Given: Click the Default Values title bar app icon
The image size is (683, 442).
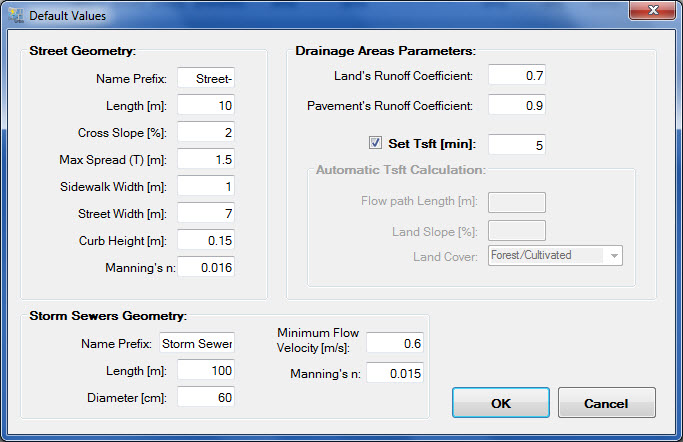Looking at the screenshot, I should (16, 15).
